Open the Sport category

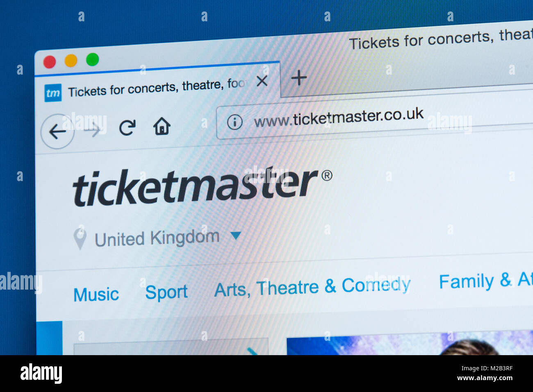166,292
